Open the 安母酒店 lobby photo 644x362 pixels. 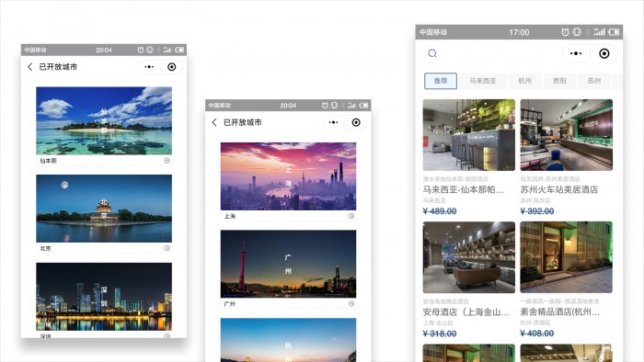[x=469, y=257]
